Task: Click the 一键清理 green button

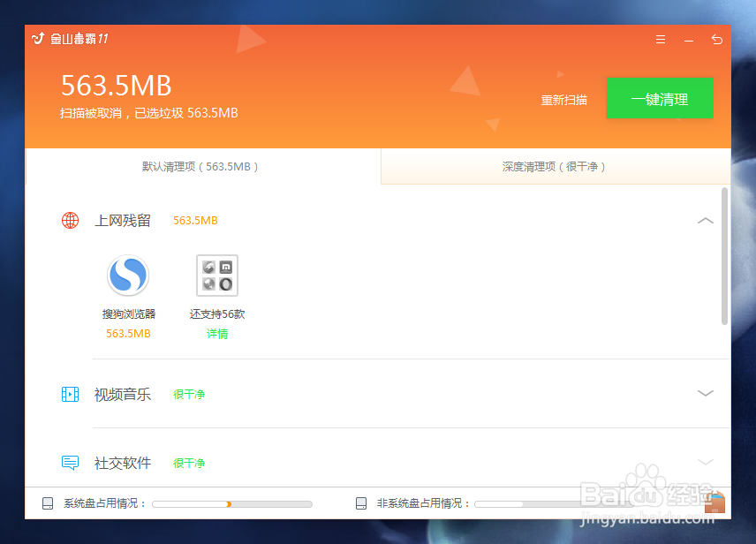Action: (x=659, y=98)
